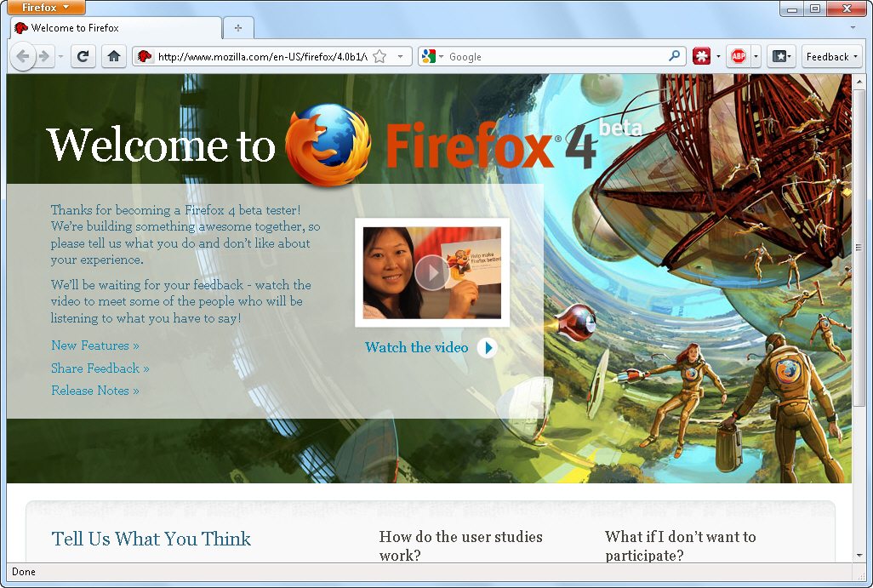Click the Back navigation arrow button
This screenshot has width=873, height=588.
[x=23, y=57]
